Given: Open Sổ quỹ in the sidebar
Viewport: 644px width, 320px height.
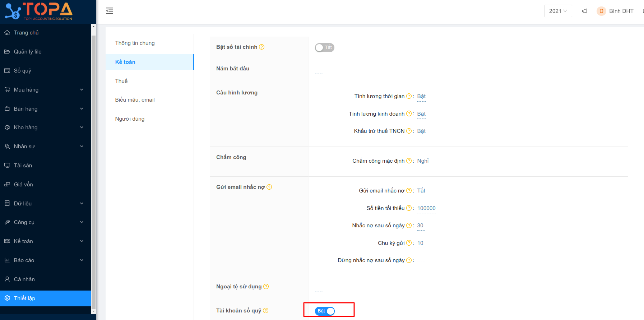Looking at the screenshot, I should (x=45, y=71).
